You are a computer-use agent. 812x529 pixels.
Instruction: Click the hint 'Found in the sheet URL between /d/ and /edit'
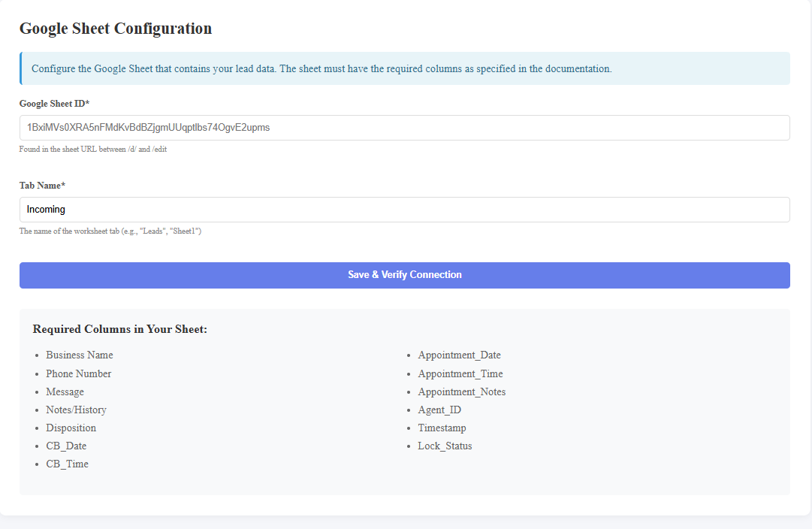click(93, 150)
